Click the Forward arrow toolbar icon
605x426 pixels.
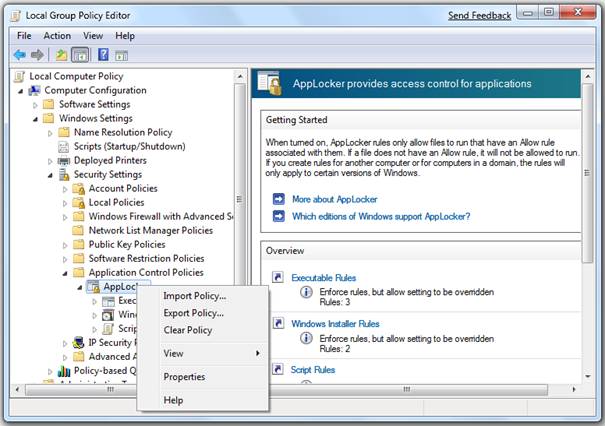click(37, 55)
